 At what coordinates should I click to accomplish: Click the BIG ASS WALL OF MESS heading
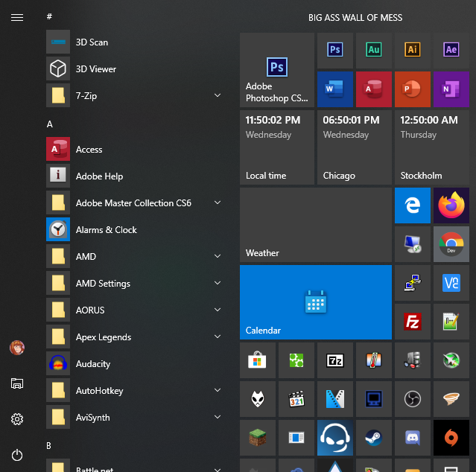coord(355,18)
